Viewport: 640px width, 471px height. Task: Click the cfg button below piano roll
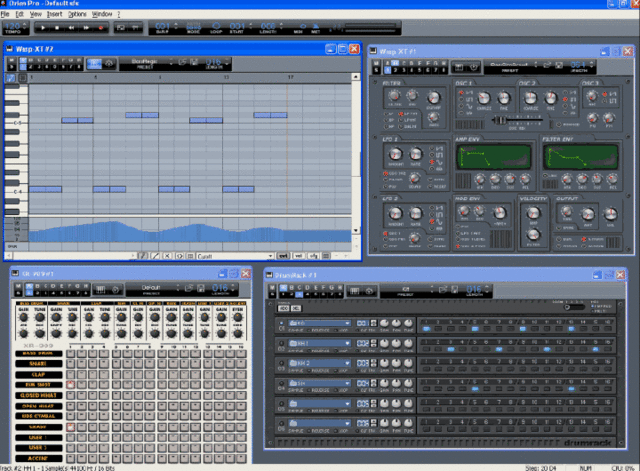point(313,256)
